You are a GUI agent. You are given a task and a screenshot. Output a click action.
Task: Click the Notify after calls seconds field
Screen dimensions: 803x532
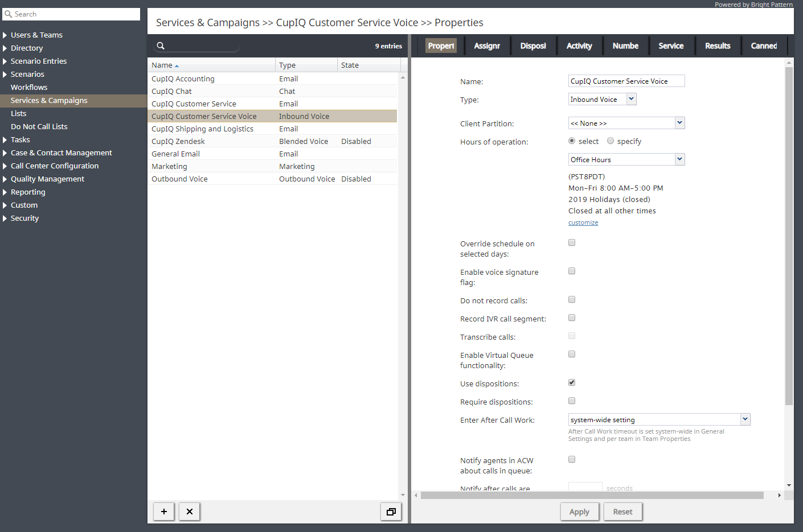pyautogui.click(x=585, y=488)
